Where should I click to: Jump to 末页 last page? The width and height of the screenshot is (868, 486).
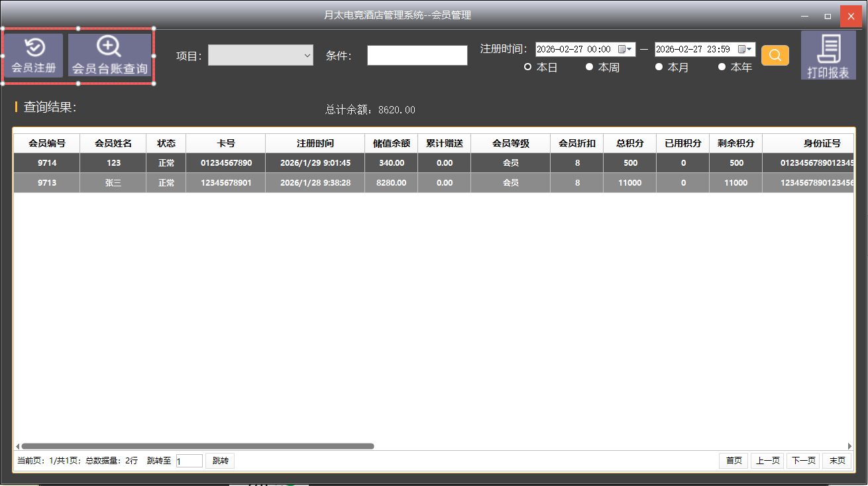[837, 461]
